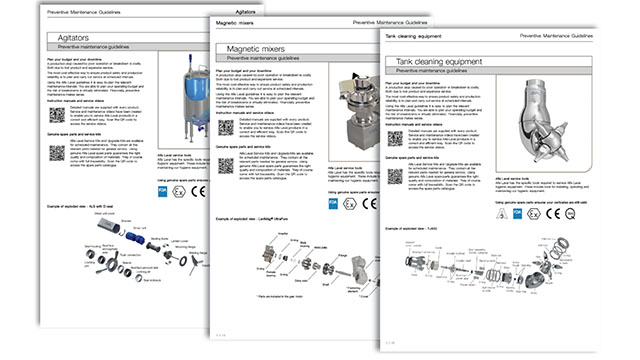Screen dimensions: 640x360
Task: Click the CE mark on the Agitators page
Action: 198,191
